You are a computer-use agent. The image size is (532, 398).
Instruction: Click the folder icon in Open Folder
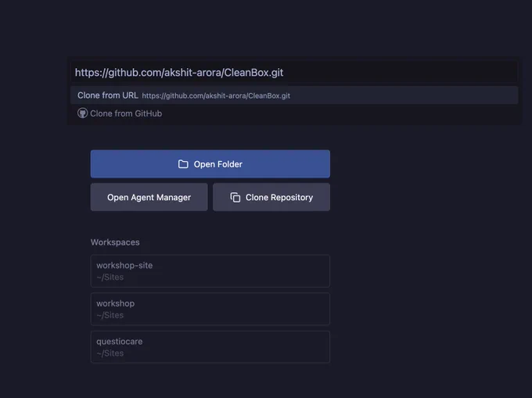(x=183, y=164)
